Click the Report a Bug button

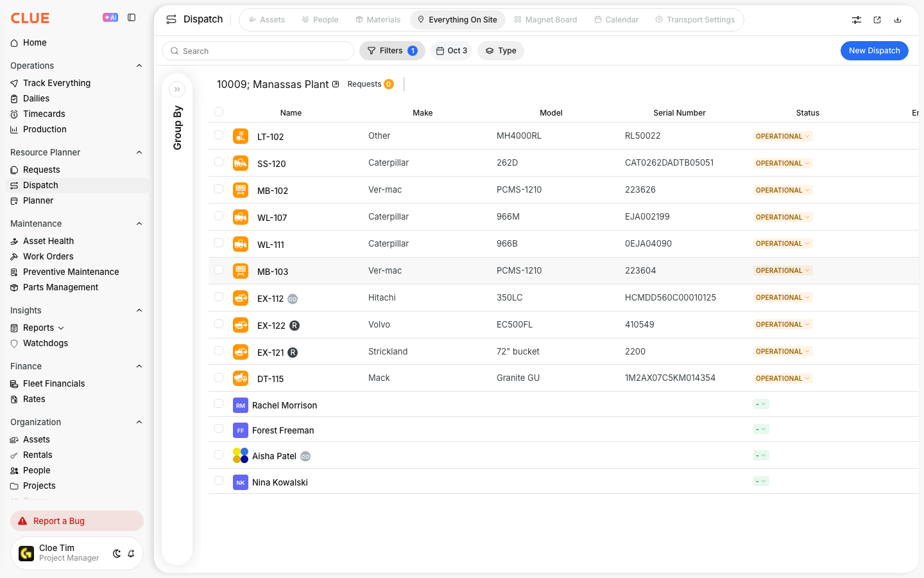[77, 521]
